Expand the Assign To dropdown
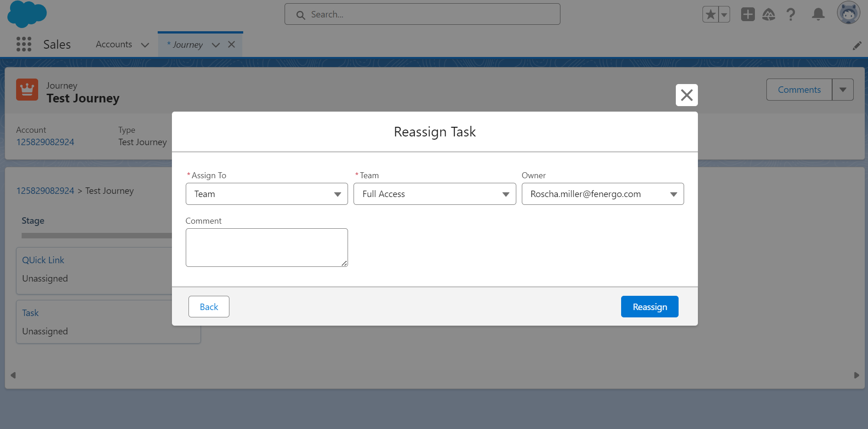868x429 pixels. pos(267,194)
